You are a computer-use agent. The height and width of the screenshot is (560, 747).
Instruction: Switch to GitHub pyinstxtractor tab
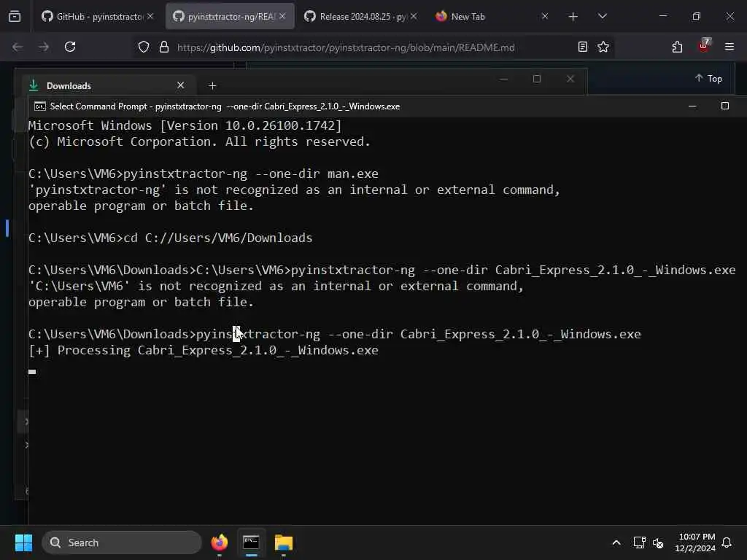(x=98, y=17)
